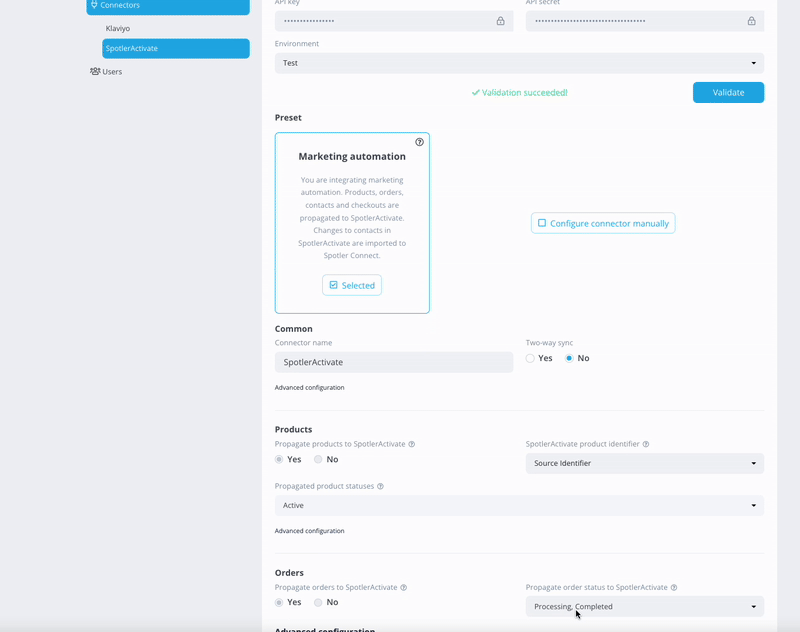Click the API key masked input field
Screen dimensions: 800x632
click(394, 21)
